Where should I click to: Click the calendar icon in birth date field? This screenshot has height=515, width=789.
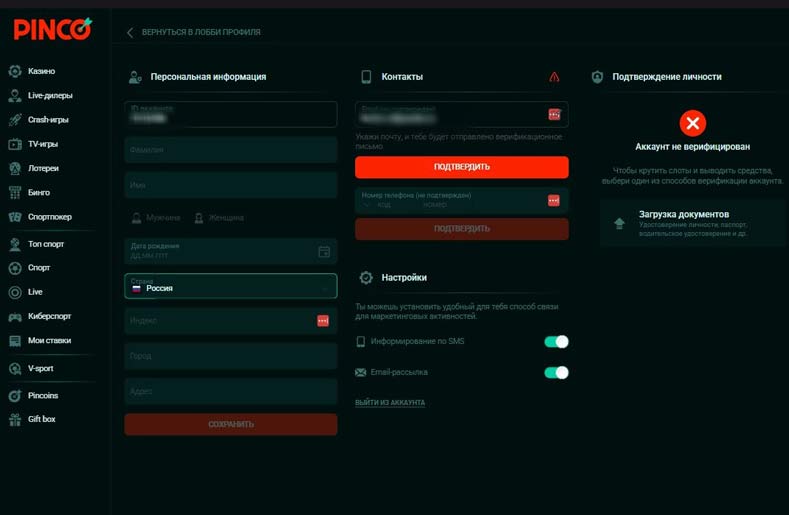coord(323,252)
